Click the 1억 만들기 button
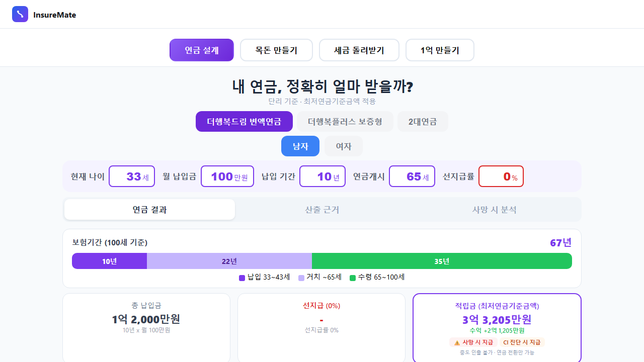This screenshot has width=644, height=362. pos(440,50)
